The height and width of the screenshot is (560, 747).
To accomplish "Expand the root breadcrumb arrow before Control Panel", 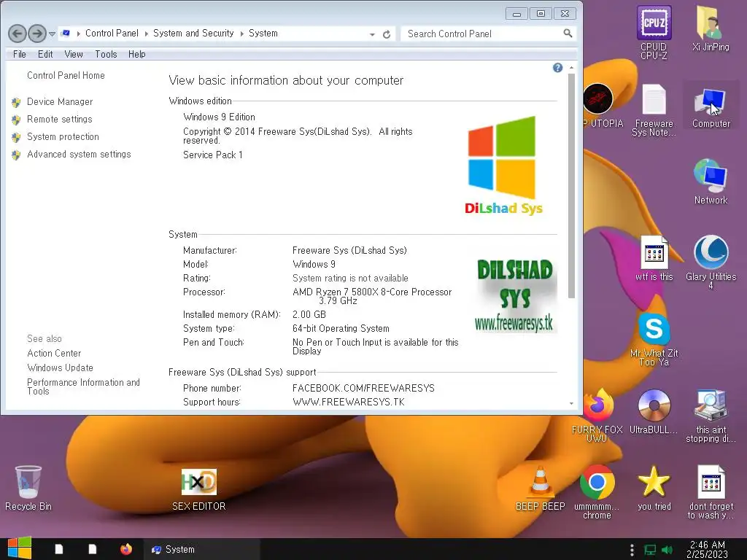I will click(78, 34).
